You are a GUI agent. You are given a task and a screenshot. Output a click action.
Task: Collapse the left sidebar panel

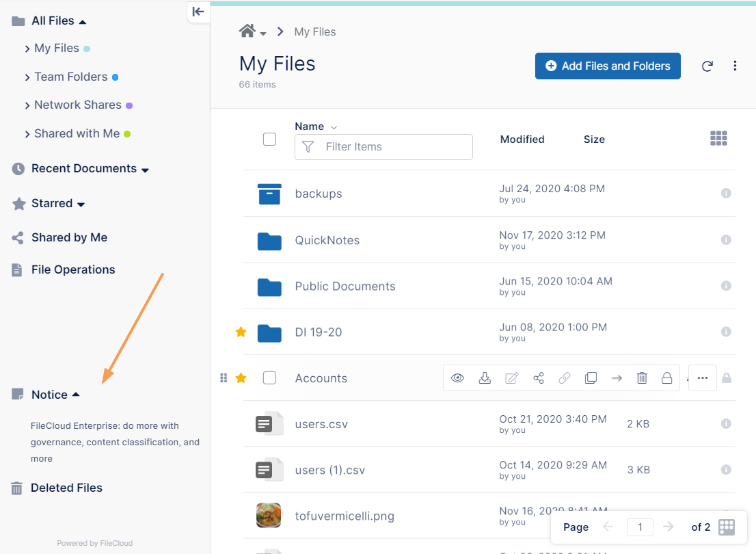198,12
